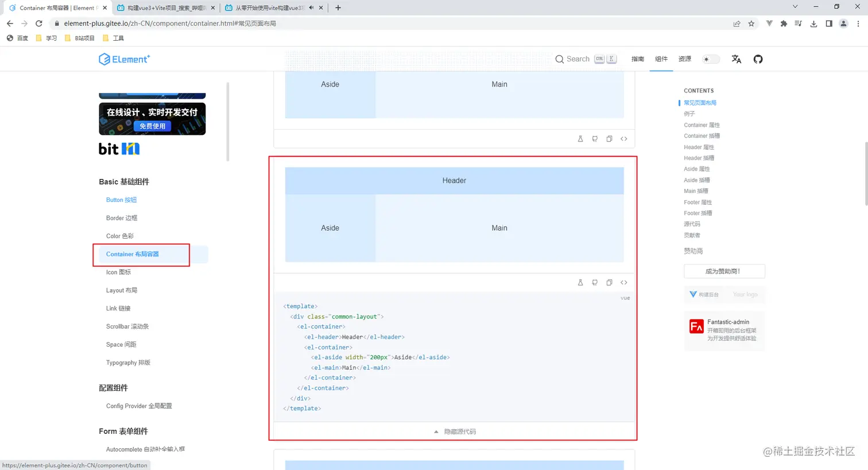Image resolution: width=868 pixels, height=470 pixels.
Task: Open the 学习 bookmarks folder
Action: (46, 38)
